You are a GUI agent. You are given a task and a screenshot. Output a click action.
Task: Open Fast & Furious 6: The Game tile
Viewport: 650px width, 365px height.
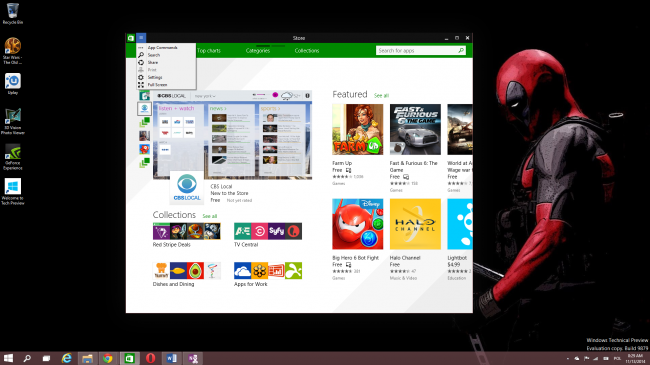click(415, 129)
